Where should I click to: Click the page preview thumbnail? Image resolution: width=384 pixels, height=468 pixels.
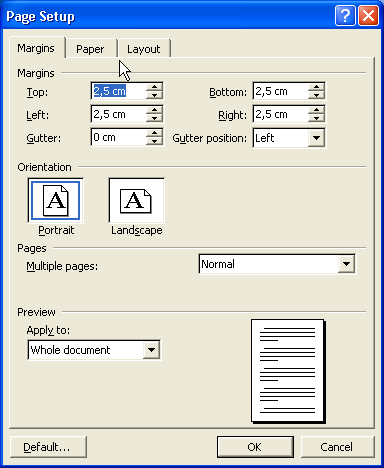(288, 371)
